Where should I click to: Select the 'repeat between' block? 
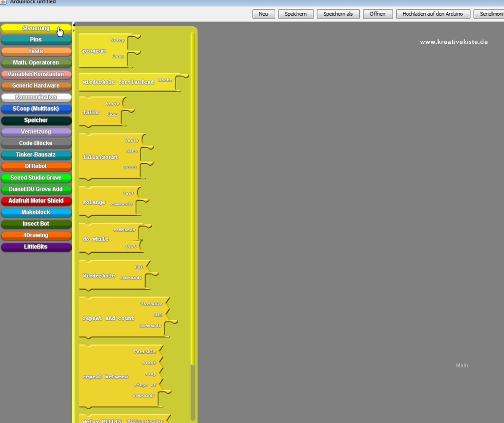click(x=106, y=377)
